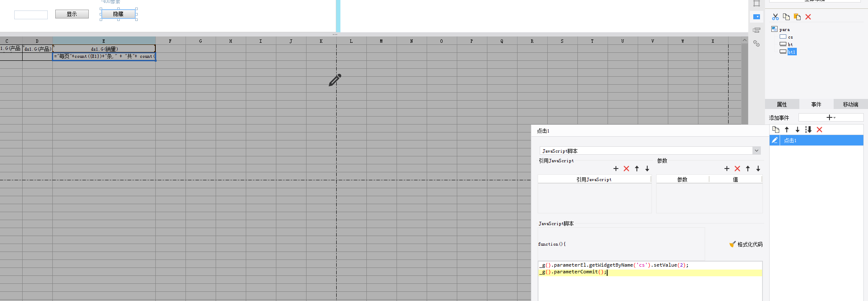868x301 pixels.
Task: Click the blank text input beside 显示
Action: [31, 15]
